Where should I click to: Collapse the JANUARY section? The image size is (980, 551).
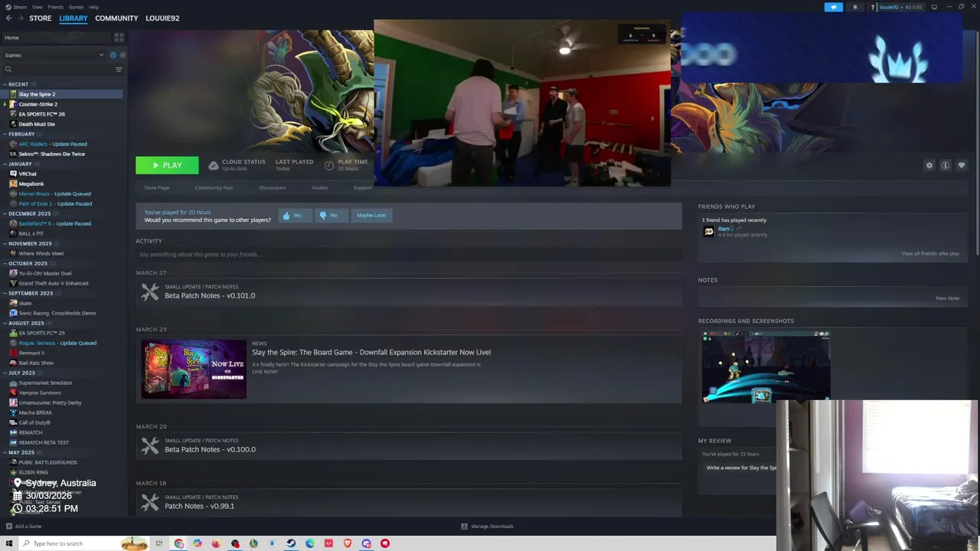pos(5,164)
